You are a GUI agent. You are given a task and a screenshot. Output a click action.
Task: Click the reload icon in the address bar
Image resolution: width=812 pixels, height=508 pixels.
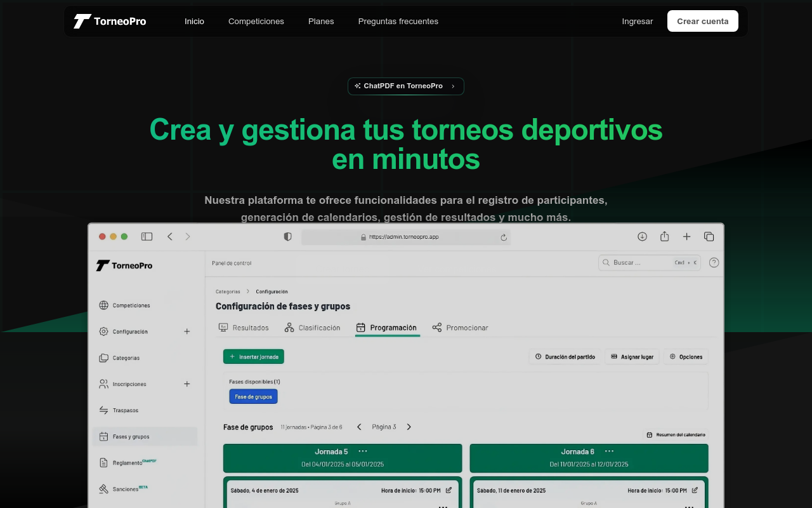coord(504,237)
